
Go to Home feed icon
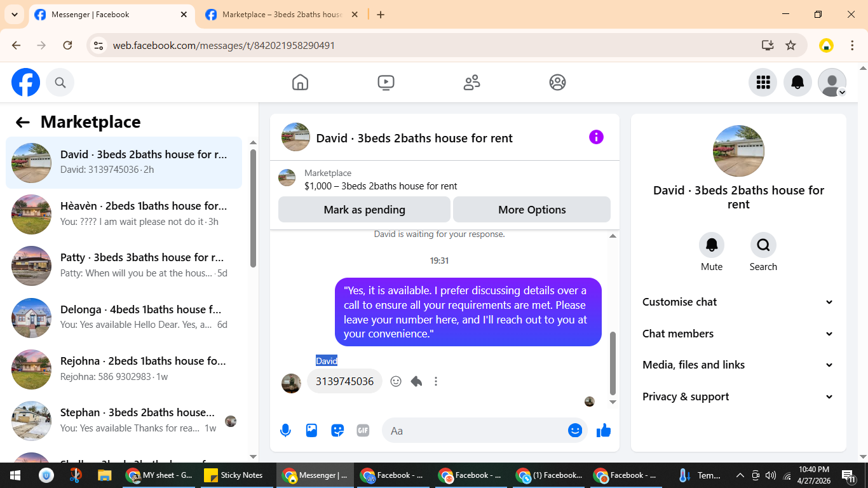pyautogui.click(x=300, y=83)
